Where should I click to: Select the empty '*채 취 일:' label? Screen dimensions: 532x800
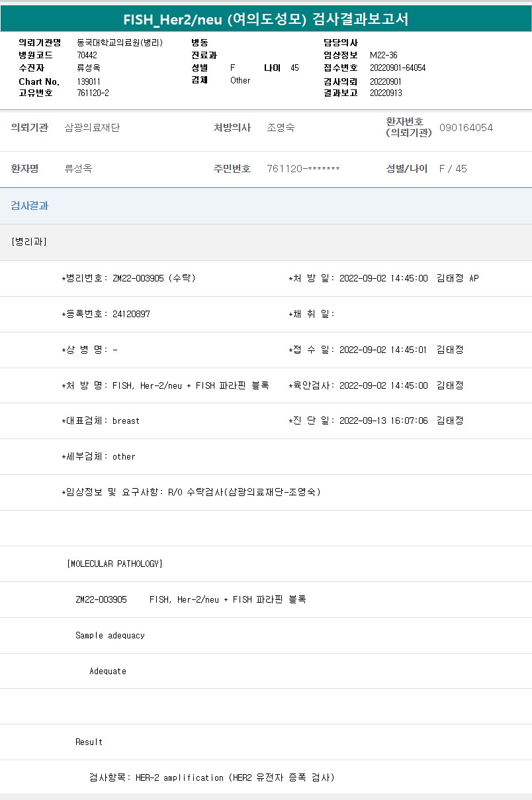(x=312, y=314)
